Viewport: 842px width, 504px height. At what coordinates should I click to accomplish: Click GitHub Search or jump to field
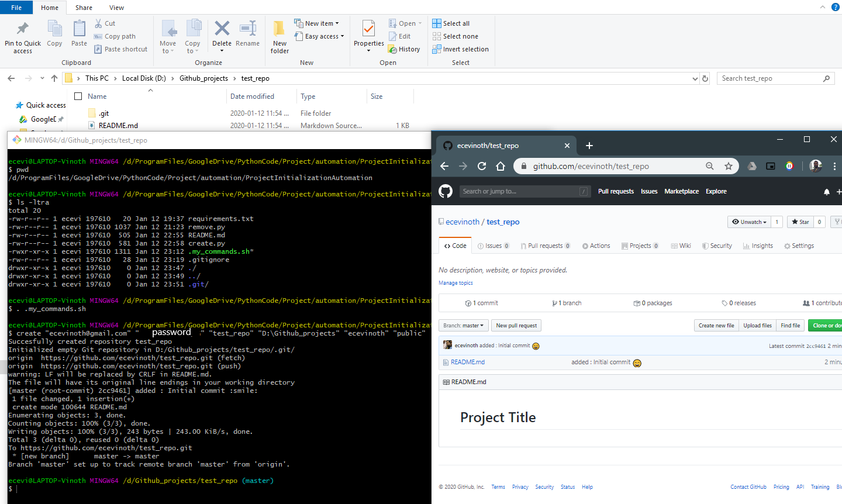point(524,191)
